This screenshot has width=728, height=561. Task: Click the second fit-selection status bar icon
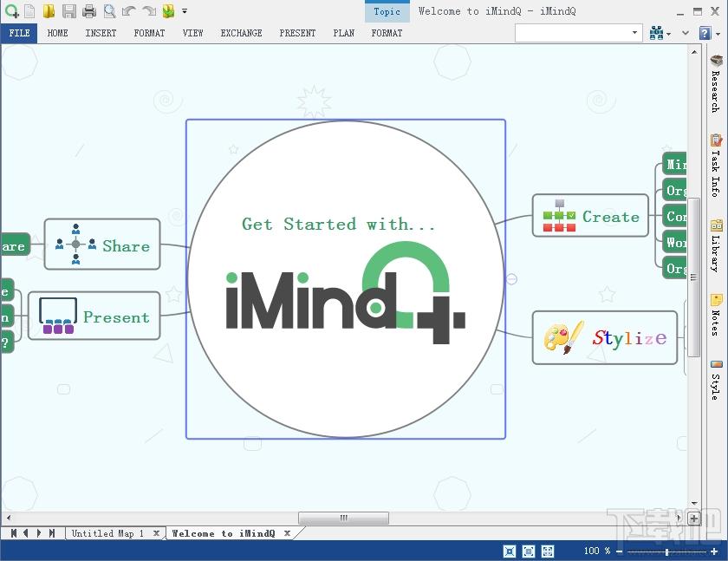point(529,551)
